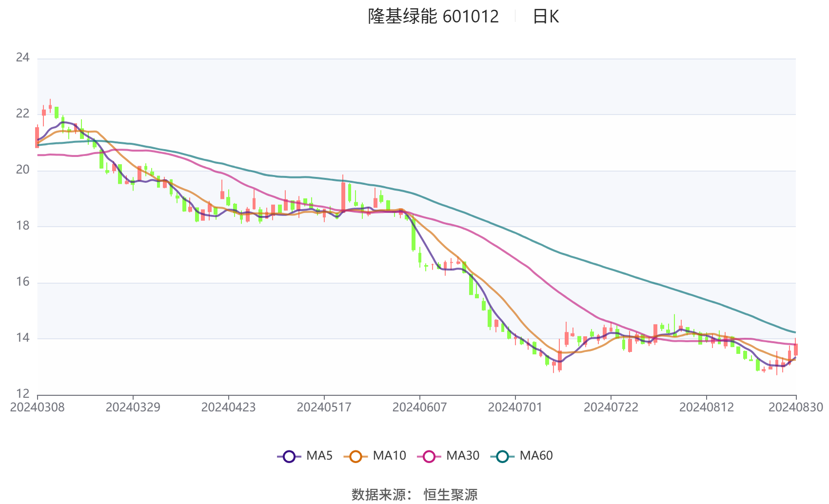The height and width of the screenshot is (504, 829).
Task: Click the 20240722 x-axis date label
Action: tap(611, 407)
